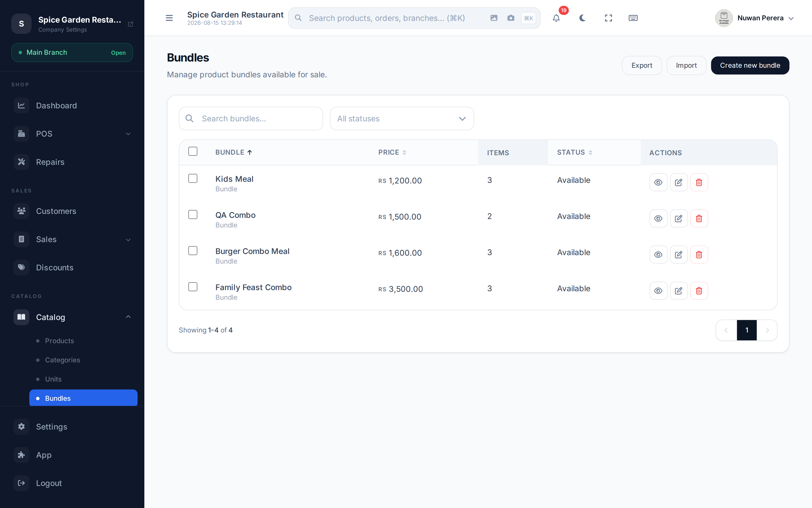Click Create new bundle button
812x508 pixels.
[x=750, y=65]
